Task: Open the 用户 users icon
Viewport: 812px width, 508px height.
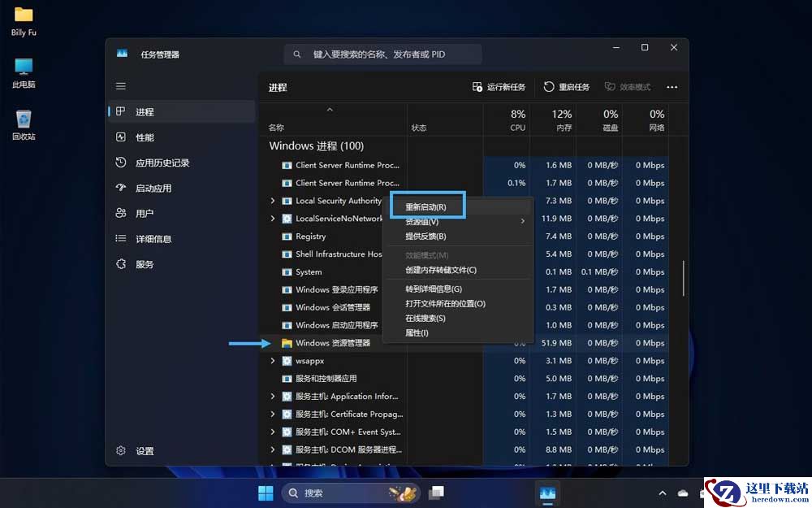Action: 121,213
